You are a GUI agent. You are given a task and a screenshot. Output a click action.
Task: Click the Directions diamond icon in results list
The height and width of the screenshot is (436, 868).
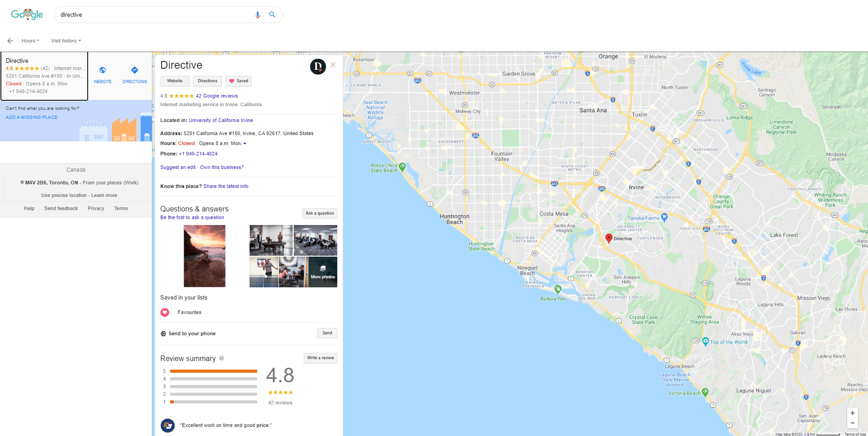[135, 70]
